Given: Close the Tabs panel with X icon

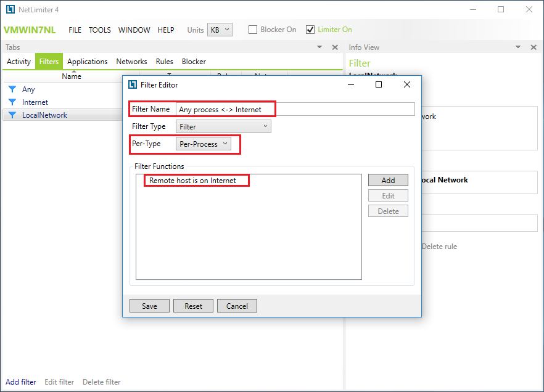Looking at the screenshot, I should tap(335, 47).
